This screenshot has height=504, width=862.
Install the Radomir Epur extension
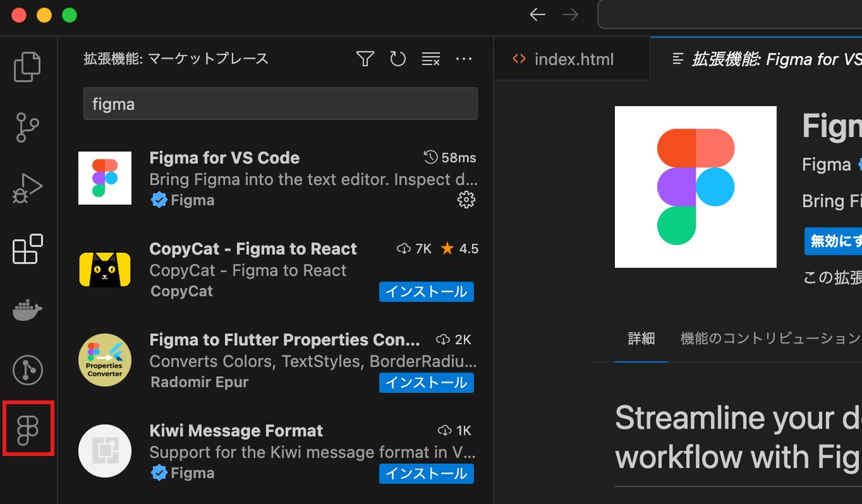(427, 383)
